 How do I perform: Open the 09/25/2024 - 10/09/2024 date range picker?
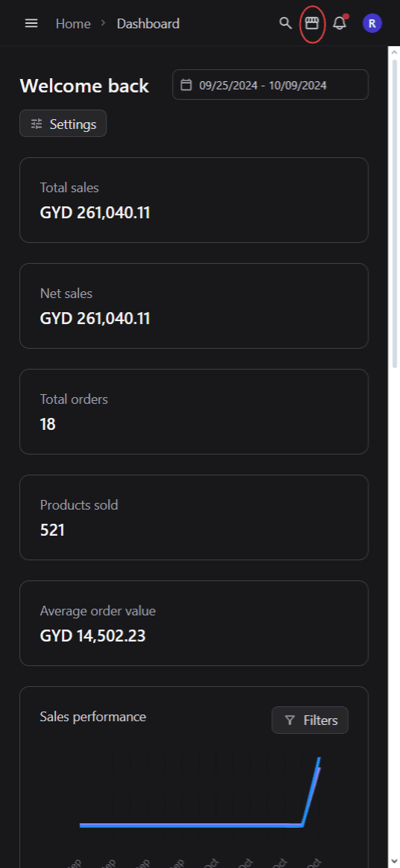point(270,85)
